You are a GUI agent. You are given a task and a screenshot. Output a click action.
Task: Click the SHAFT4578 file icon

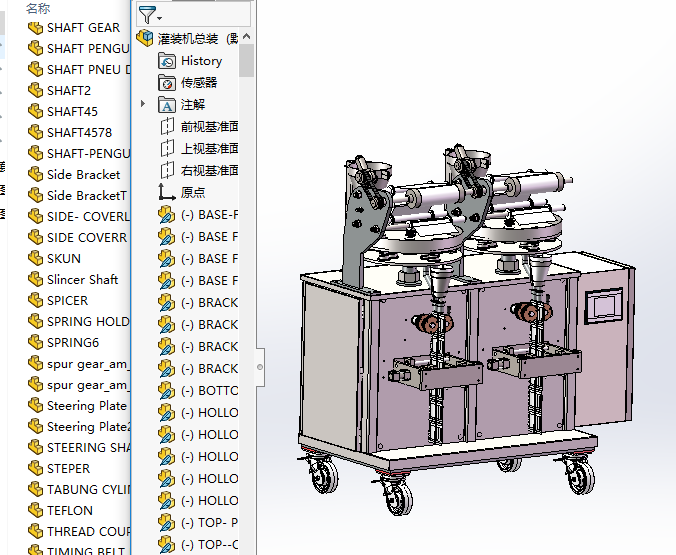pos(35,132)
